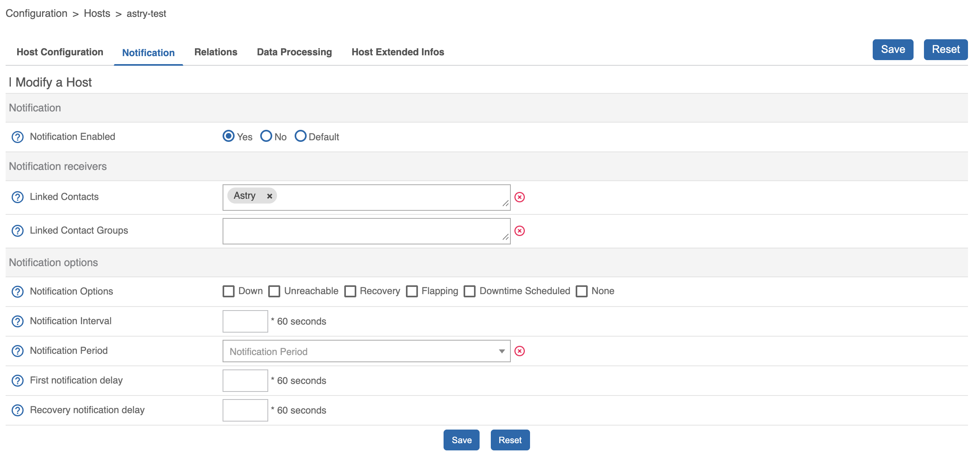Click the bottom Save button
The image size is (980, 452).
pos(462,440)
